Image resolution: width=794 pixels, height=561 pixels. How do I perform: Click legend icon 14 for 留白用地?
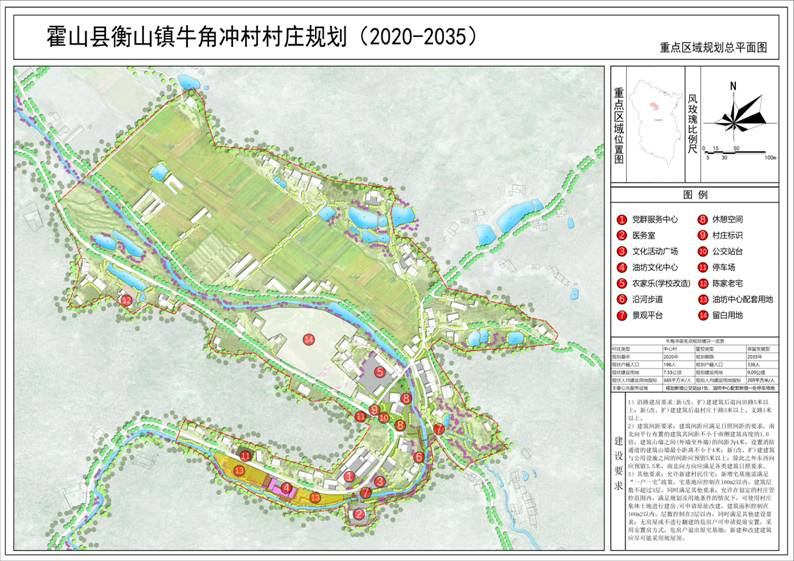point(704,315)
